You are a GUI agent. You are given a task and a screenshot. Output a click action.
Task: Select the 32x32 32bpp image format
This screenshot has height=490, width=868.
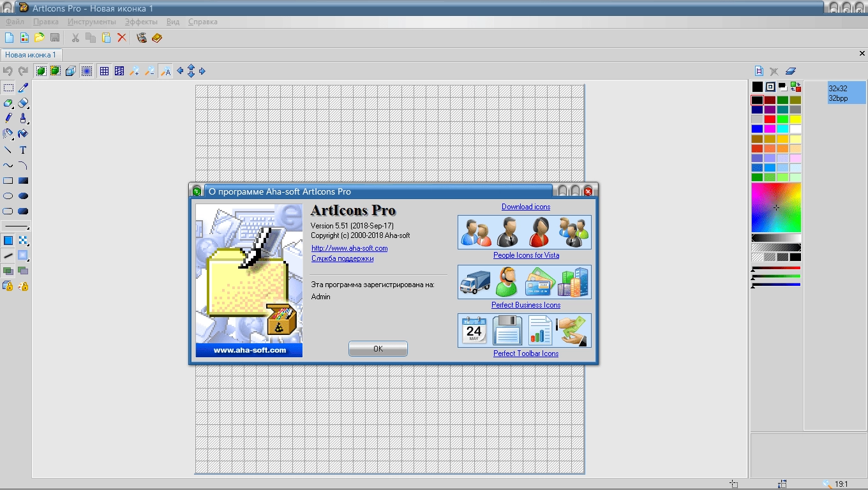847,93
